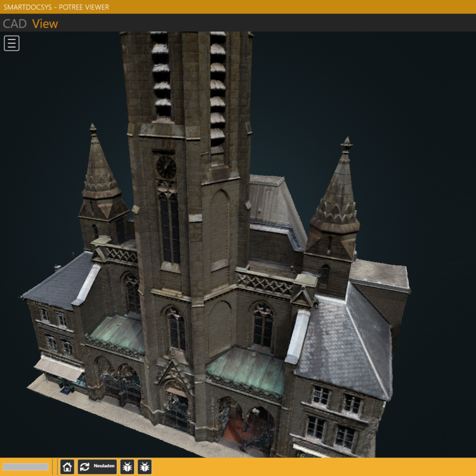Select the left pointed turret spire

tap(100, 168)
